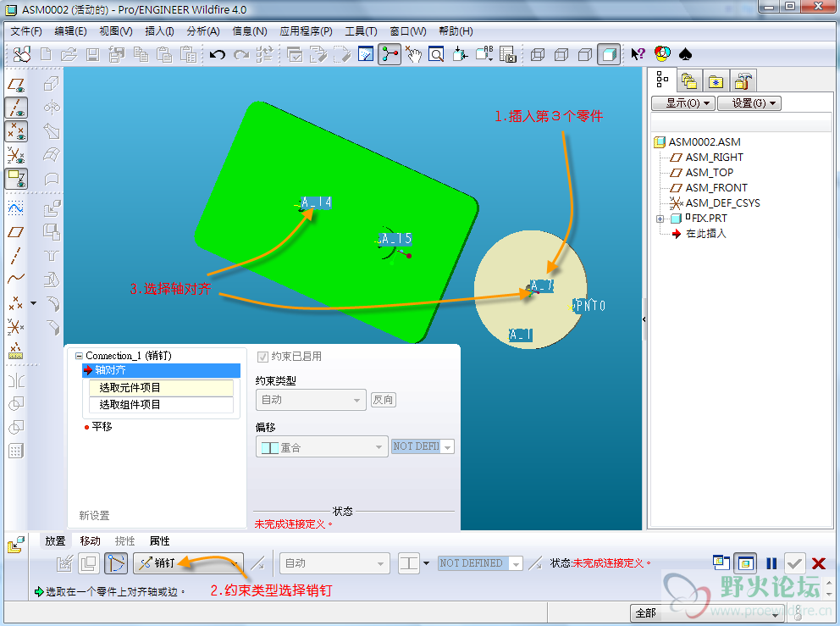Open the folder browser tab icon
Screen dimensions: 840x626
[689, 81]
